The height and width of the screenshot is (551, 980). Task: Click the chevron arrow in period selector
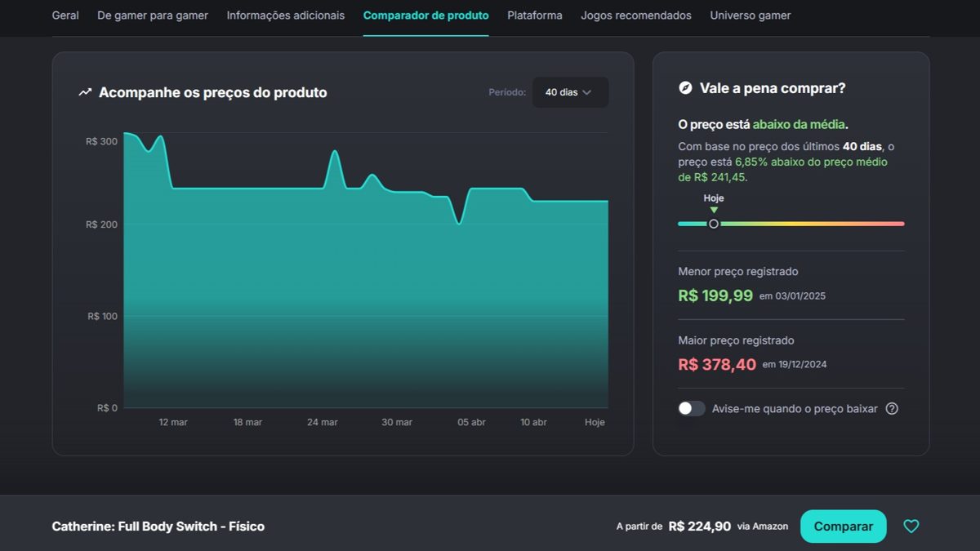click(x=587, y=92)
